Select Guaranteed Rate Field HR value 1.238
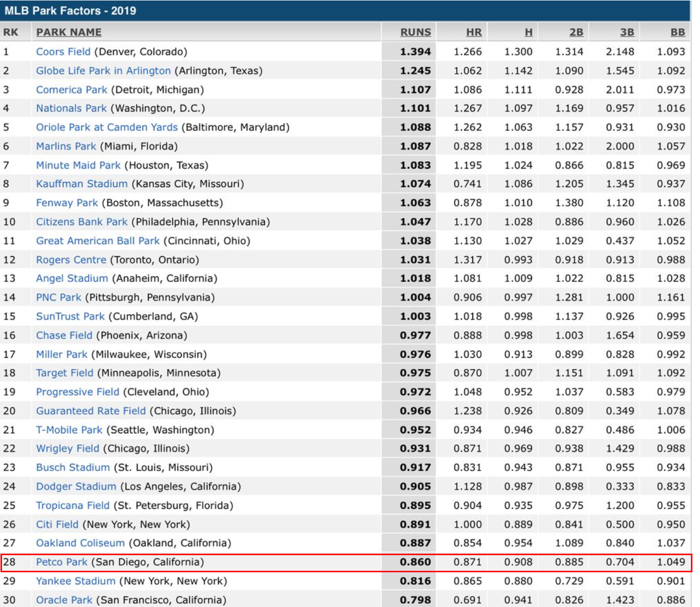This screenshot has width=700, height=607. pyautogui.click(x=468, y=411)
